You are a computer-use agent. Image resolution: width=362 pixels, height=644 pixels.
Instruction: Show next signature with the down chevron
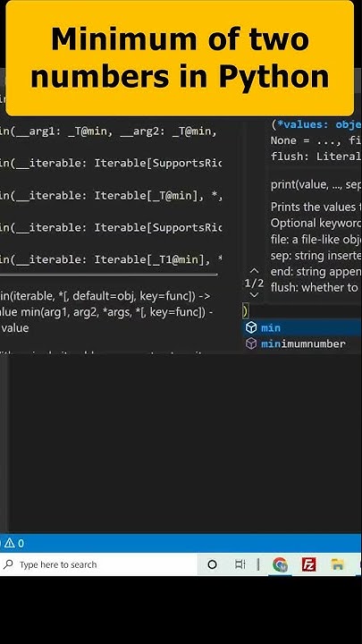(x=255, y=295)
